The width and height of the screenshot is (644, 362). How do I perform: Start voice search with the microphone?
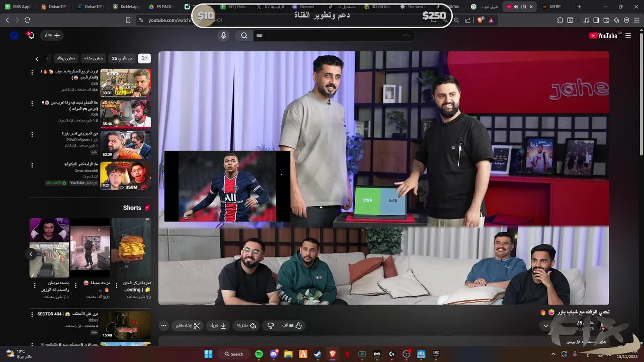coord(224,36)
